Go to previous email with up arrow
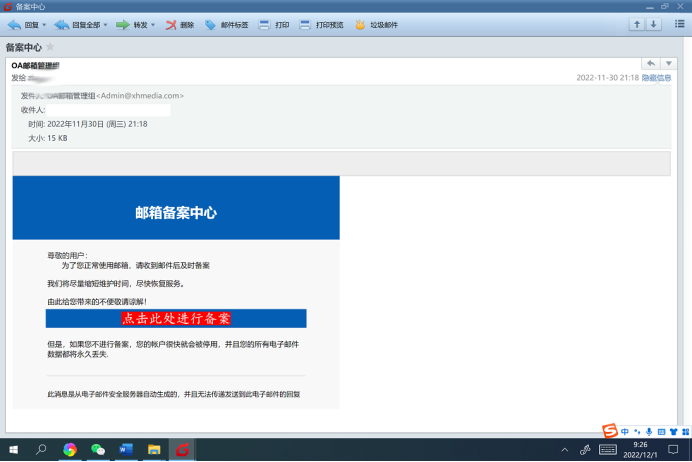This screenshot has height=462, width=692. (x=637, y=24)
